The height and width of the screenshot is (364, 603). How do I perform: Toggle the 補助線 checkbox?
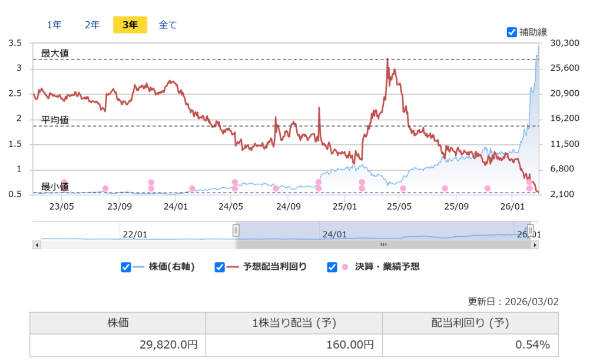(512, 32)
